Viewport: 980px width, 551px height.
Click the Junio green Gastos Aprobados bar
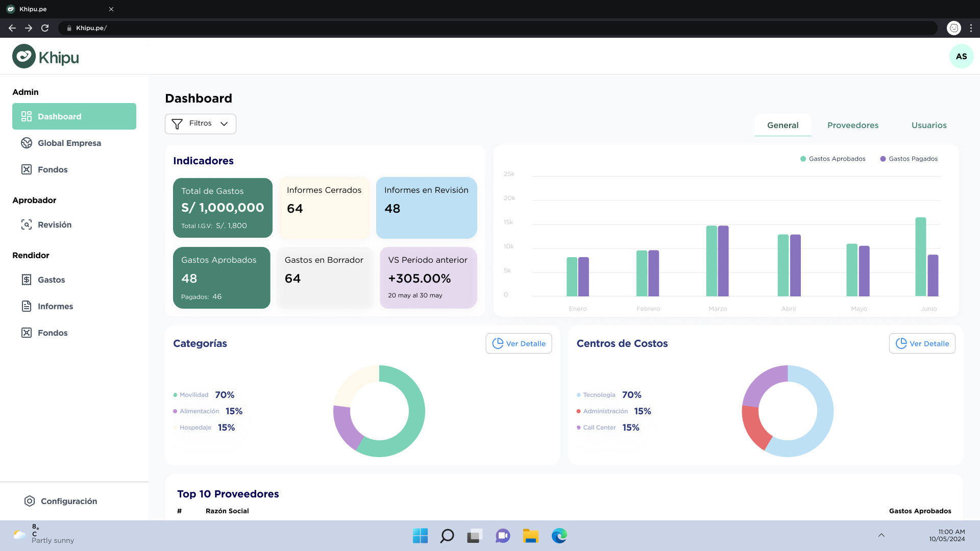(920, 257)
